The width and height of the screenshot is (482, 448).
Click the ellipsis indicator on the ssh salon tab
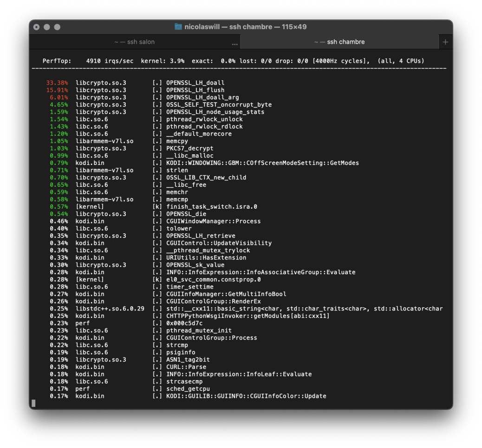[x=234, y=44]
